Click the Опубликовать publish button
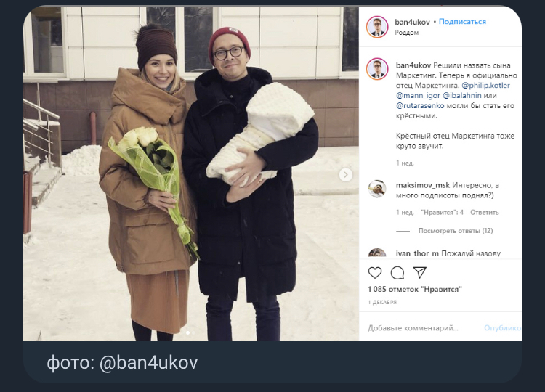This screenshot has width=545, height=392. (x=502, y=328)
